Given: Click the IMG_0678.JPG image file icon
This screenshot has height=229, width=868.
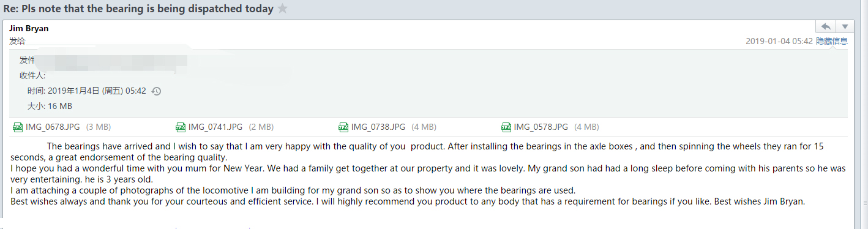Looking at the screenshot, I should coord(18,127).
